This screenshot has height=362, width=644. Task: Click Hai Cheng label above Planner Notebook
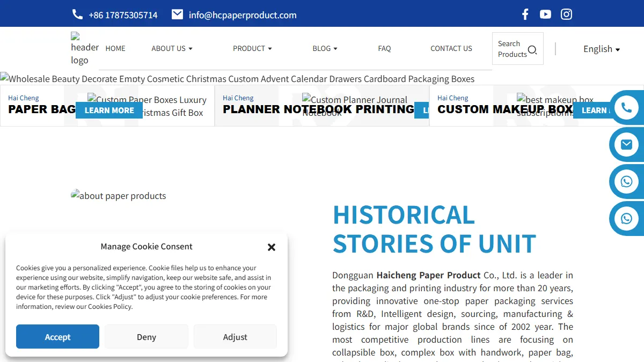click(x=238, y=98)
